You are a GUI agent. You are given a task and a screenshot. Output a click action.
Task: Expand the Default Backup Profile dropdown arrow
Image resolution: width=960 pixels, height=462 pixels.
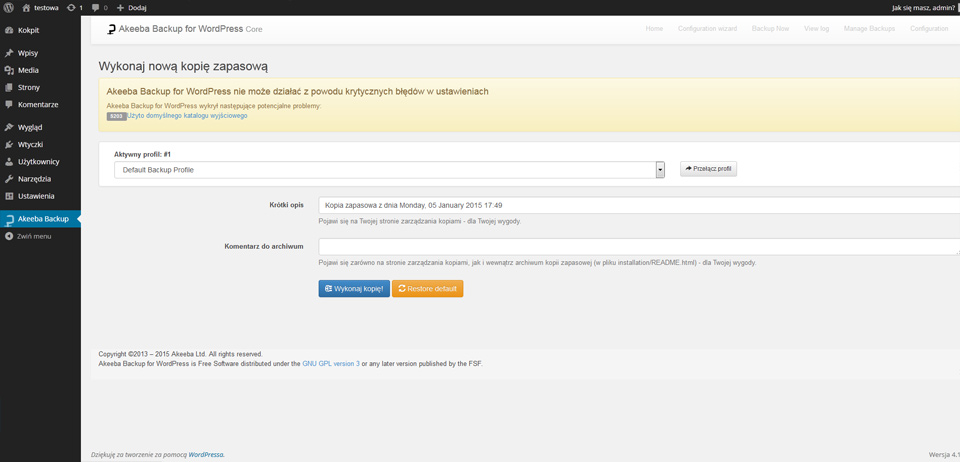[x=660, y=170]
